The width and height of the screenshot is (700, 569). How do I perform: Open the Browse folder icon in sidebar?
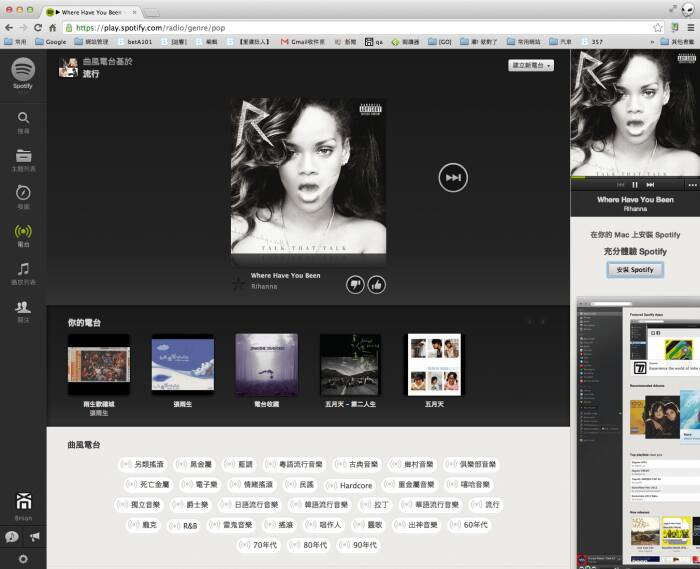point(23,156)
